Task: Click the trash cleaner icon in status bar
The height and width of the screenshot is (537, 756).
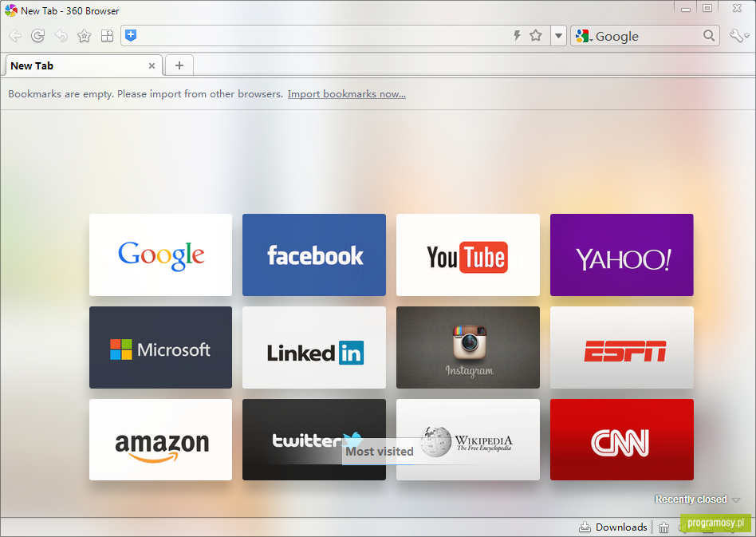Action: [664, 527]
